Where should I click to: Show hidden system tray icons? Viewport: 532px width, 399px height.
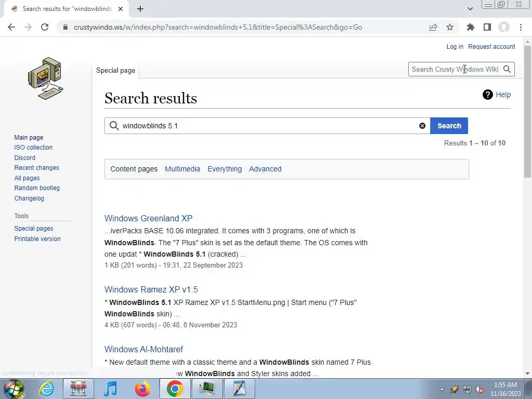(x=442, y=390)
